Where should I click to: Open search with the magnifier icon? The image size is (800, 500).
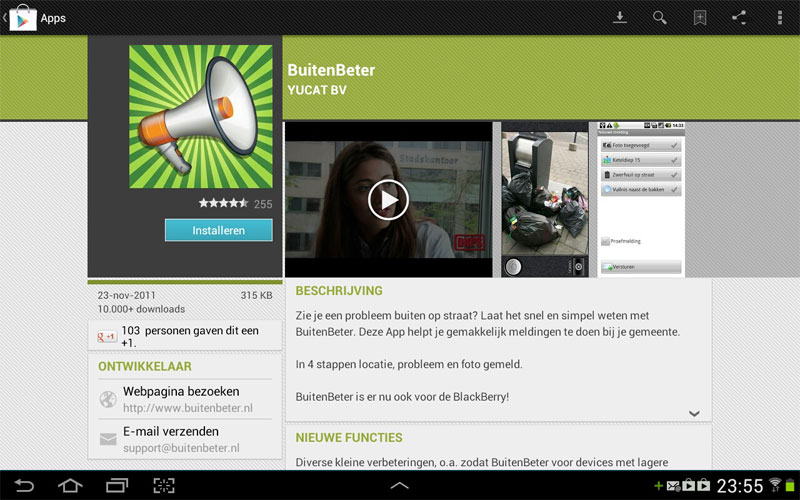pos(660,18)
